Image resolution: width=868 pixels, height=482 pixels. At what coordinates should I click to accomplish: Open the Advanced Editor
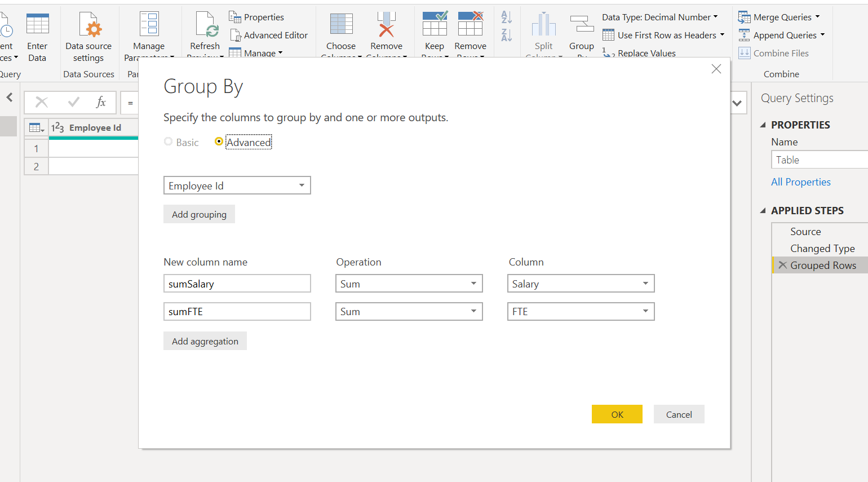point(269,35)
